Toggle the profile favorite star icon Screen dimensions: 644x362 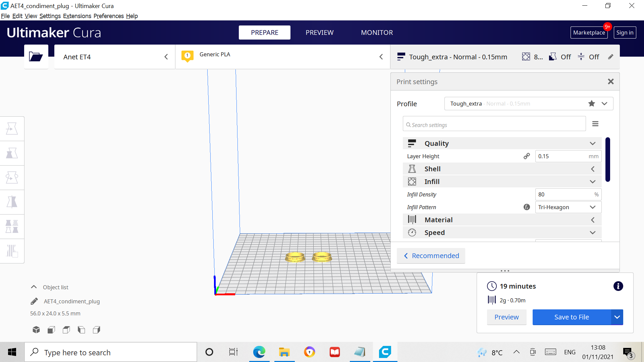click(x=592, y=104)
